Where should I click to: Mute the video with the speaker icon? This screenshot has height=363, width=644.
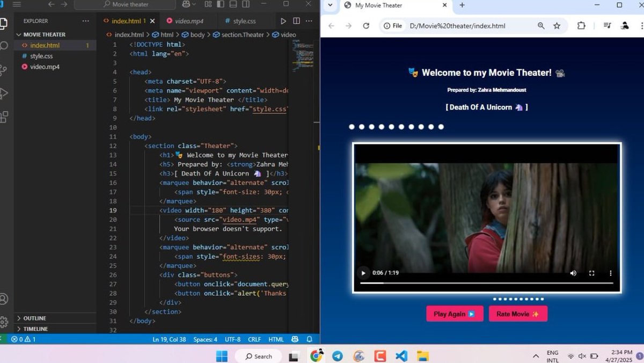(x=573, y=273)
